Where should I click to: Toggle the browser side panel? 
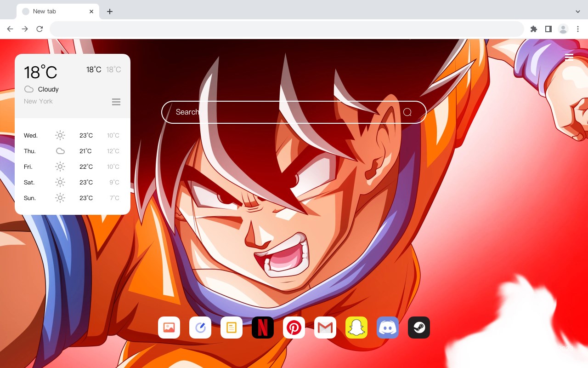pyautogui.click(x=548, y=29)
